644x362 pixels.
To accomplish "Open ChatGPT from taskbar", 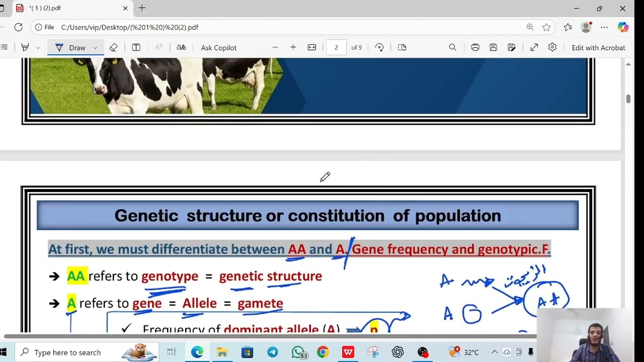I will click(398, 352).
